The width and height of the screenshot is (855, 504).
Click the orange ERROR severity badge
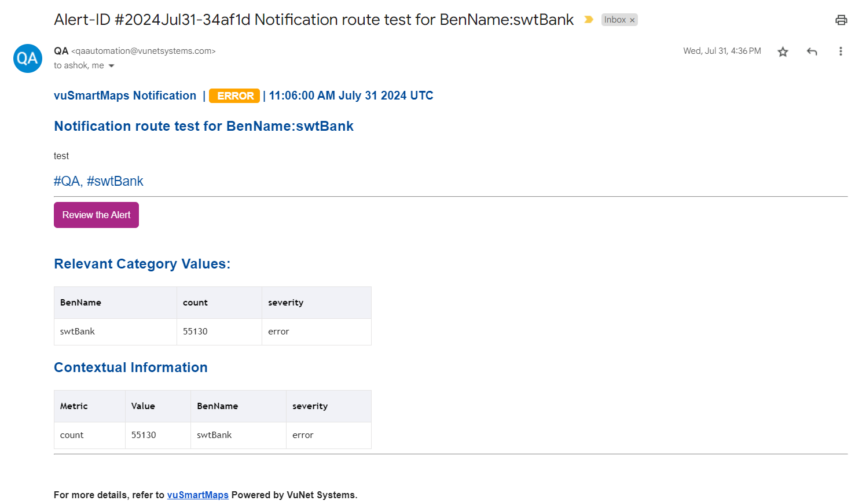coord(234,96)
